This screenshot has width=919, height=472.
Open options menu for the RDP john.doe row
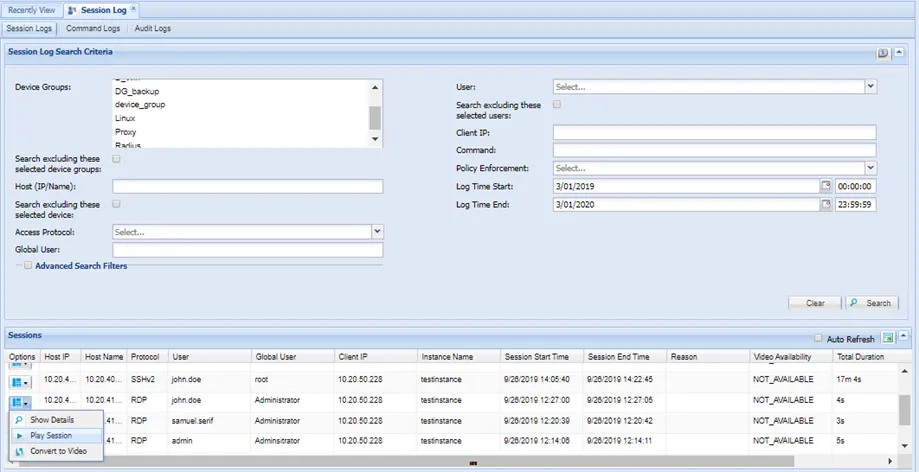(21, 403)
